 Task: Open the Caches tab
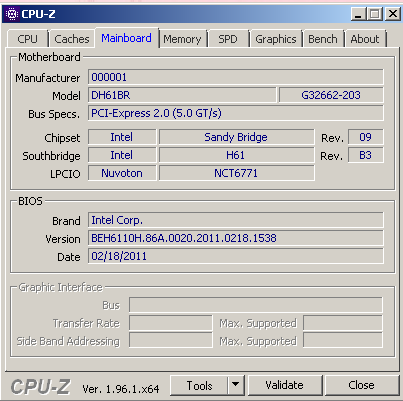[x=72, y=39]
